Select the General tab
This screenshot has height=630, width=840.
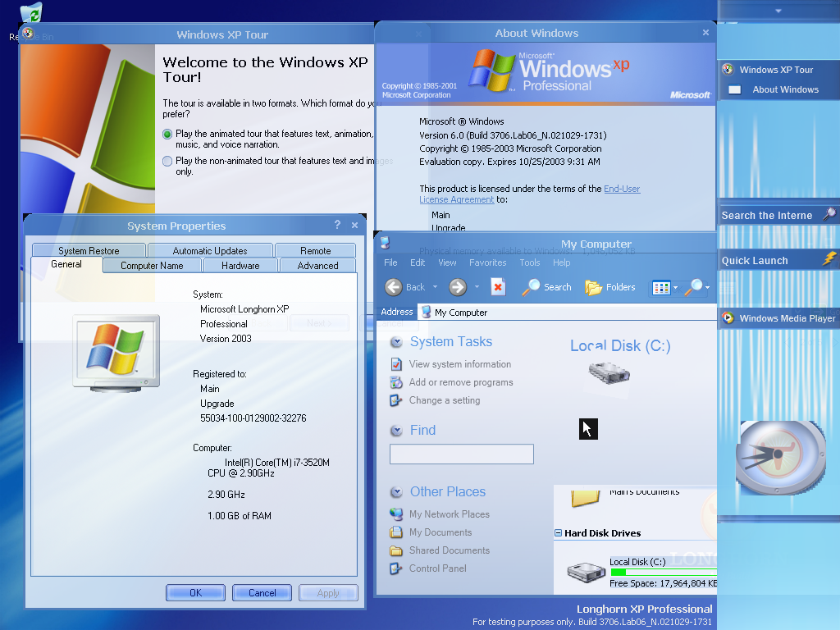coord(66,265)
